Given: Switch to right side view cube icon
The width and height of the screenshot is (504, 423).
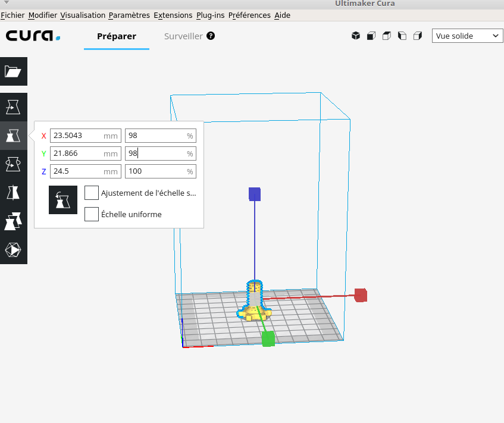Looking at the screenshot, I should [418, 36].
